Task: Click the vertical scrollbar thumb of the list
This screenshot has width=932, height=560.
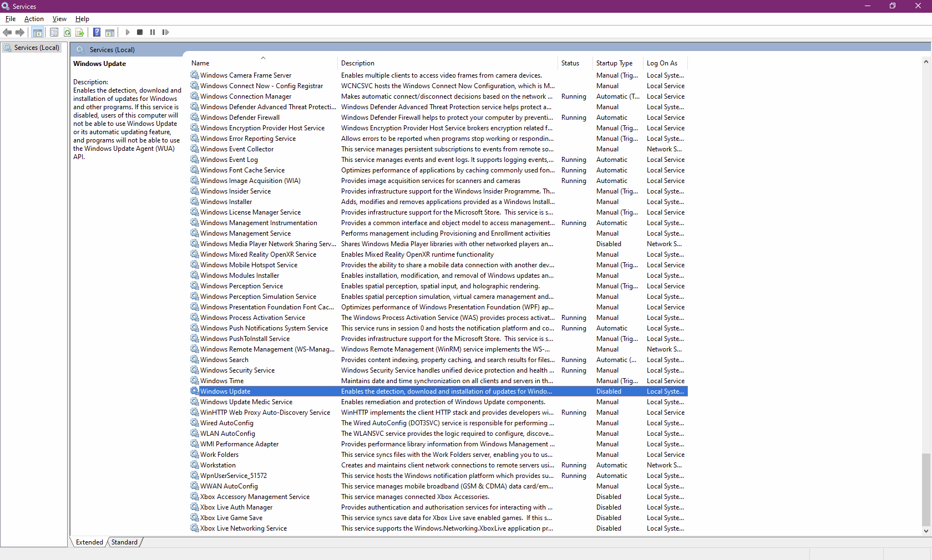Action: pyautogui.click(x=926, y=490)
